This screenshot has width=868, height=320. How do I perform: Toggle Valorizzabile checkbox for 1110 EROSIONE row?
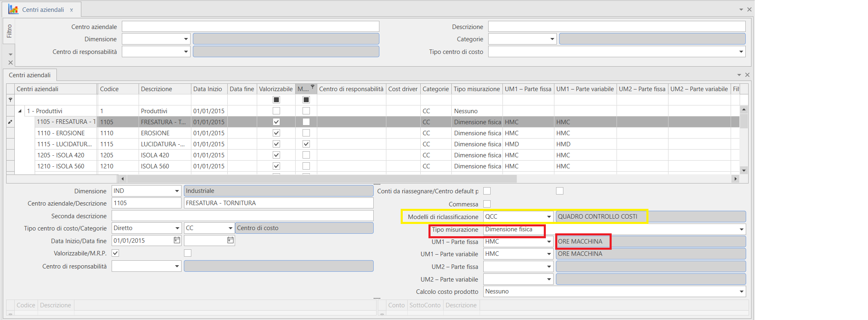tap(276, 133)
